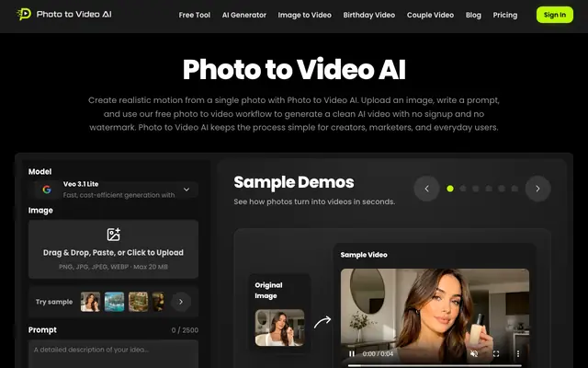
Task: Click Photo to Video AI brand name link
Action: (x=73, y=15)
